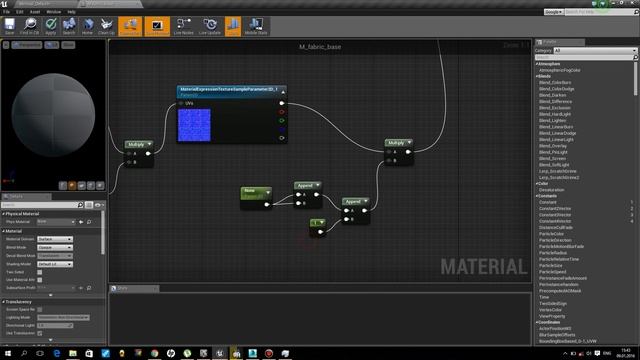The width and height of the screenshot is (640, 360).
Task: Open the Shading Model dropdown
Action: coord(55,264)
